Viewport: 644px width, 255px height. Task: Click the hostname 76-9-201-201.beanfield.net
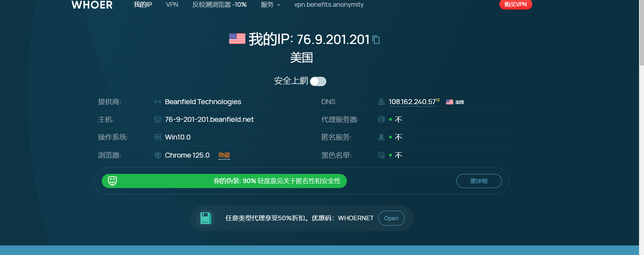[209, 120]
